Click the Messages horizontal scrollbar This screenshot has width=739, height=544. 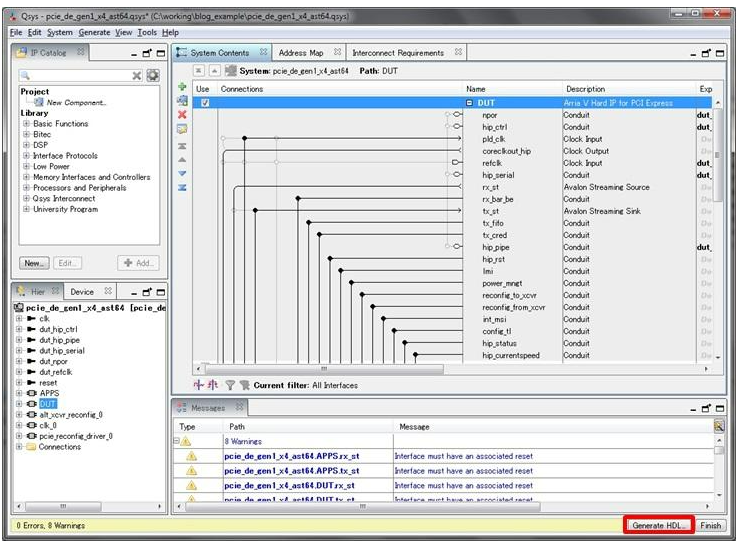[x=363, y=506]
